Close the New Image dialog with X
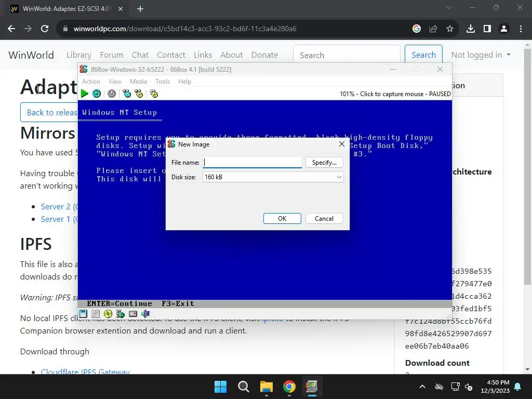The height and width of the screenshot is (399, 532). point(342,144)
